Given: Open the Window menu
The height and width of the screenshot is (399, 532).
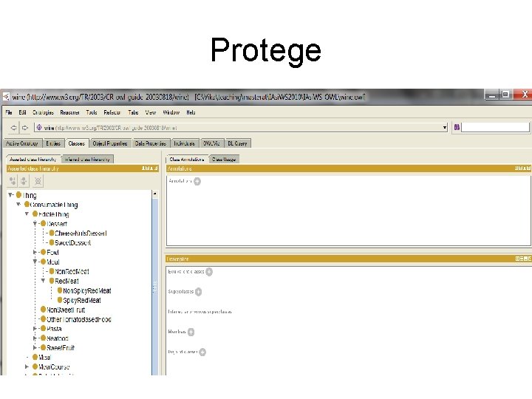Looking at the screenshot, I should (171, 112).
